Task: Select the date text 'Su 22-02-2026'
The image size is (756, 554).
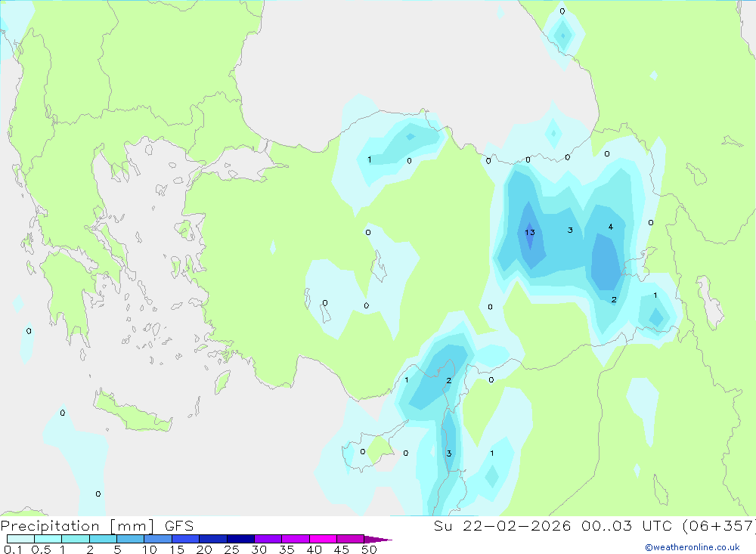Action: 502,525
